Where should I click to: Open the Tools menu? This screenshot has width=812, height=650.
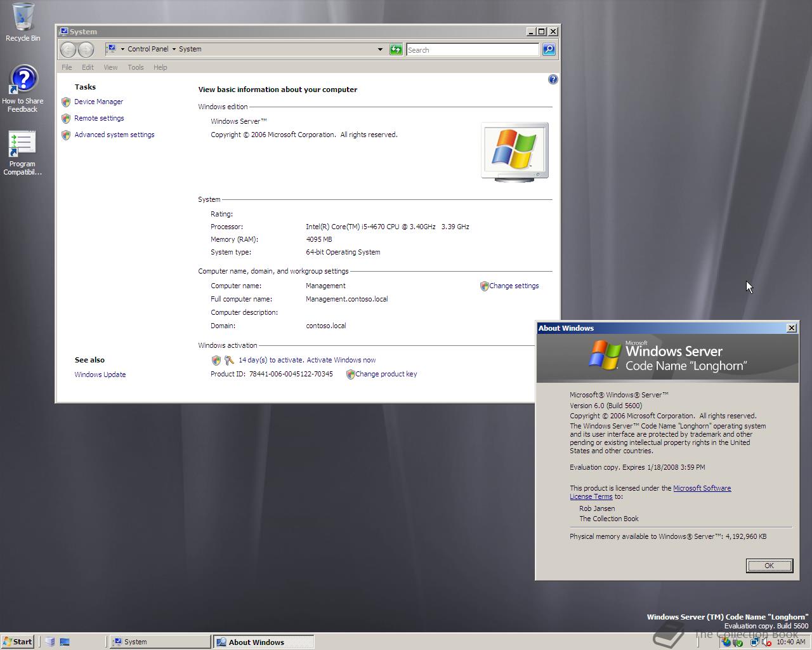click(136, 67)
